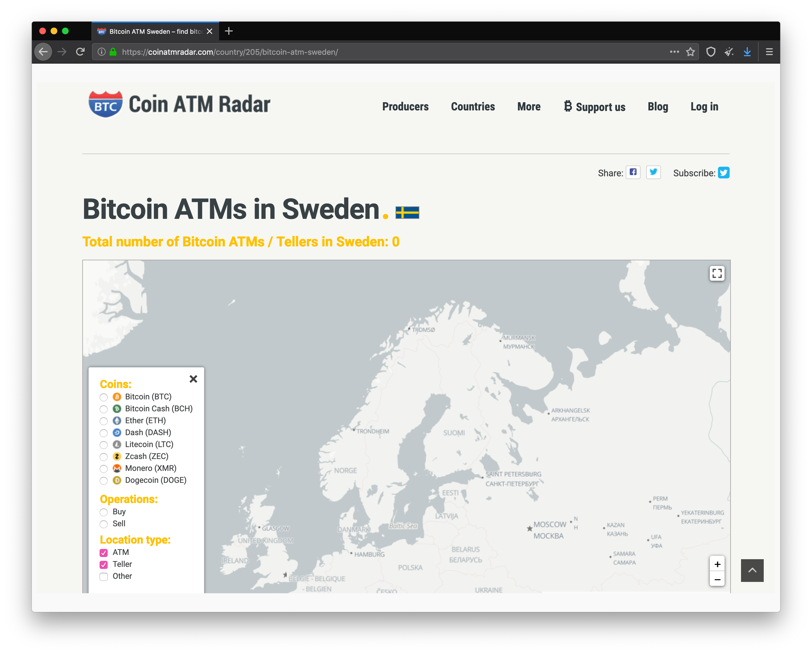The width and height of the screenshot is (812, 654).
Task: Select the Bitcoin (BTC) coin filter
Action: click(103, 397)
